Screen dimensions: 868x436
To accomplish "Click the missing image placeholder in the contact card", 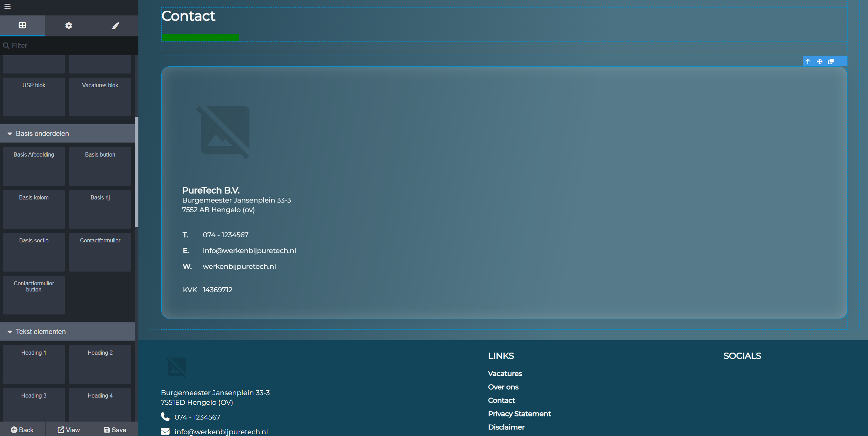I will [x=223, y=132].
